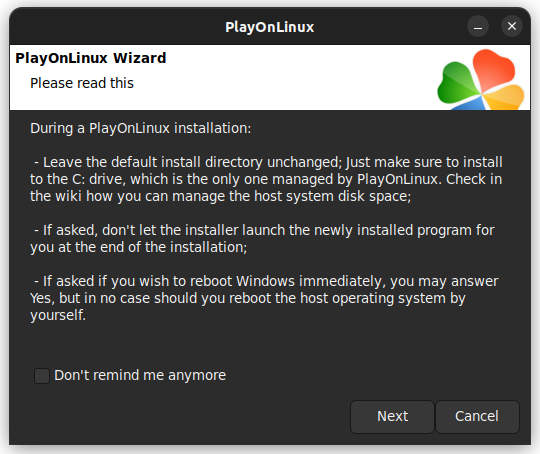Screen dimensions: 540x454
Task: Click the white header banner area
Action: click(270, 78)
